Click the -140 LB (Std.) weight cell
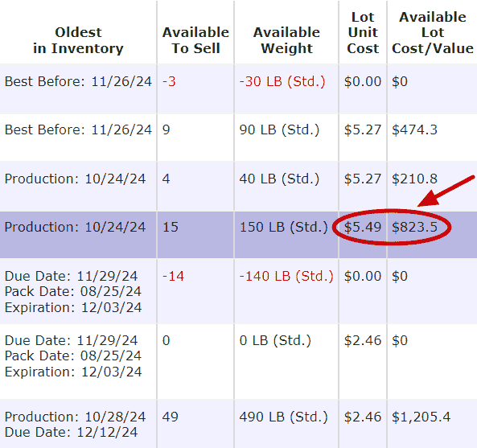 point(286,277)
